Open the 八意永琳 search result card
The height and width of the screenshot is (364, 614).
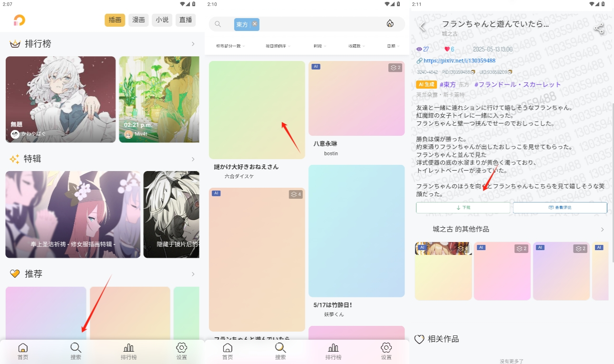point(356,98)
